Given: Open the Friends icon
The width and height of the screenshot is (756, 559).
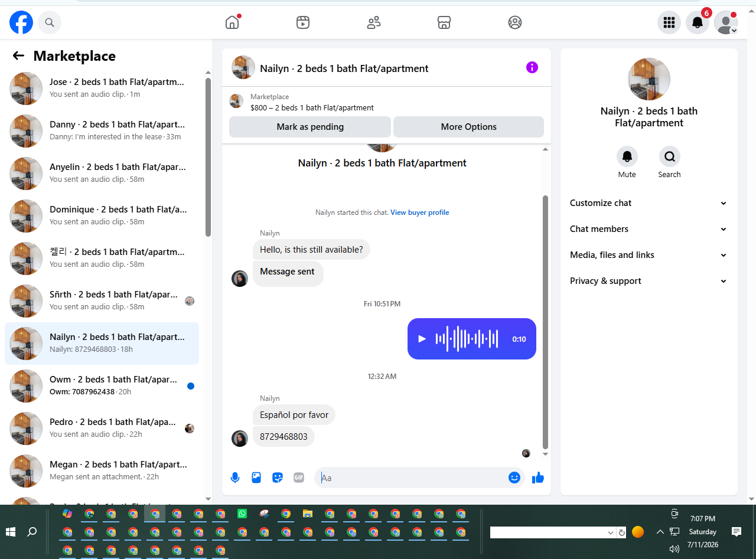Looking at the screenshot, I should (x=373, y=22).
